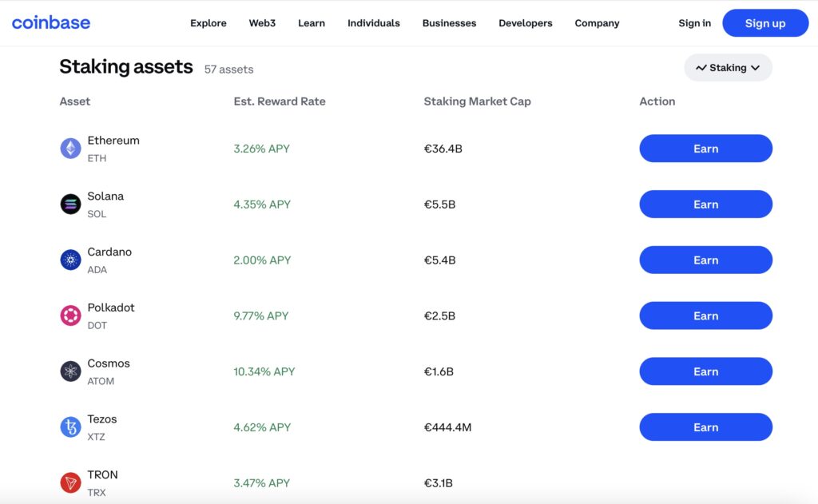Click Earn for Ethereum
The image size is (818, 504).
coord(706,149)
